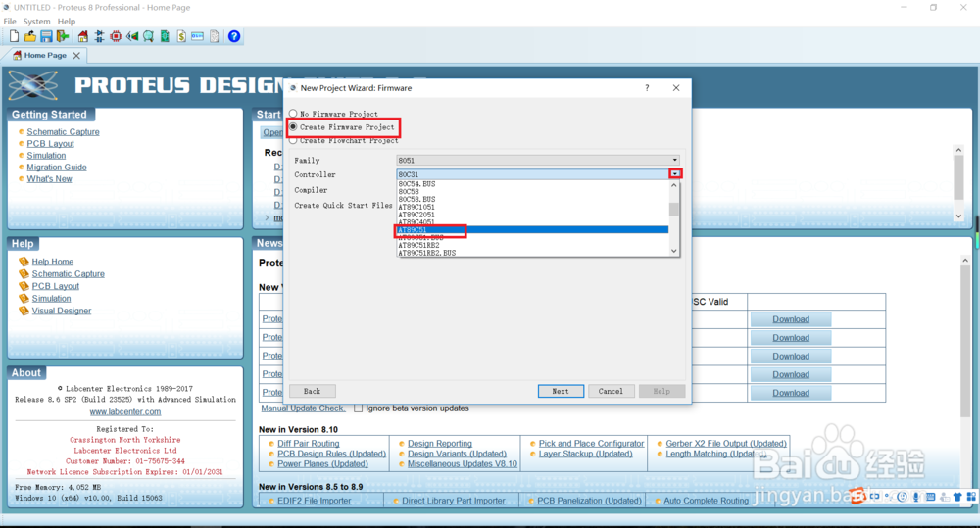This screenshot has height=528, width=980.
Task: Open the System menu
Action: click(x=37, y=22)
